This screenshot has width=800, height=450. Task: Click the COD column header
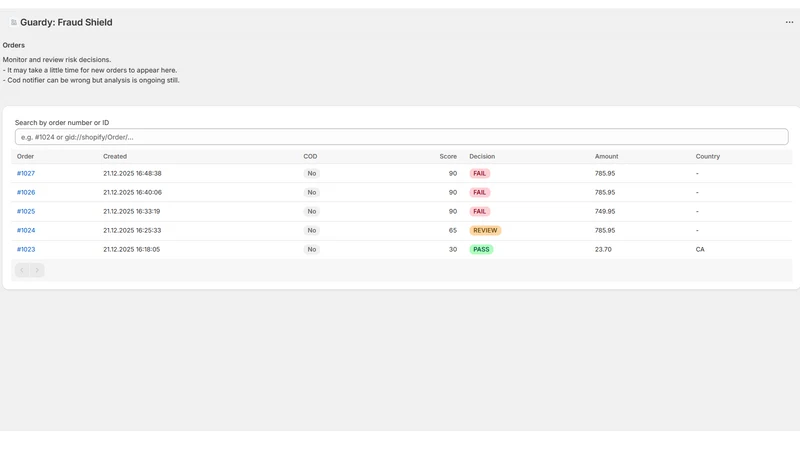coord(310,156)
